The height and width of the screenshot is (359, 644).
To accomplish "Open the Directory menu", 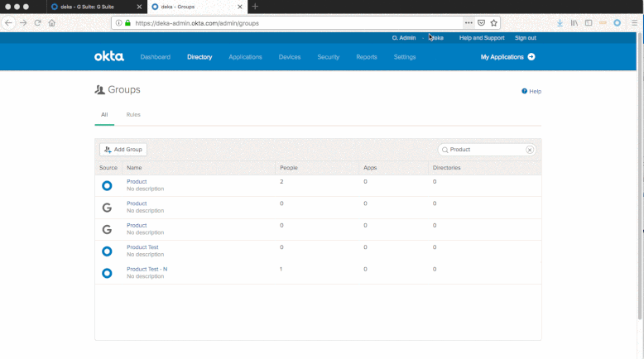I will [x=199, y=57].
